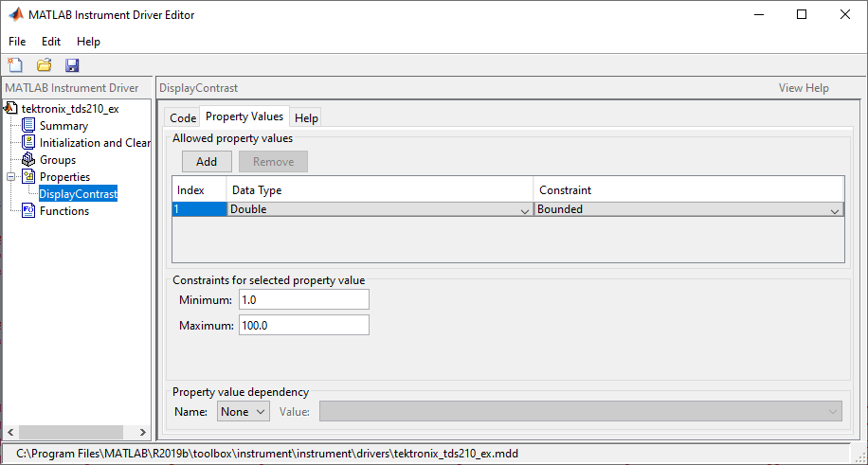
Task: Click the New driver toolbar icon
Action: tap(15, 64)
